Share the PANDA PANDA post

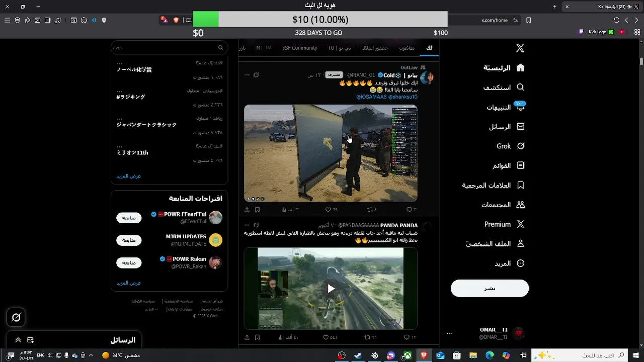(x=247, y=337)
